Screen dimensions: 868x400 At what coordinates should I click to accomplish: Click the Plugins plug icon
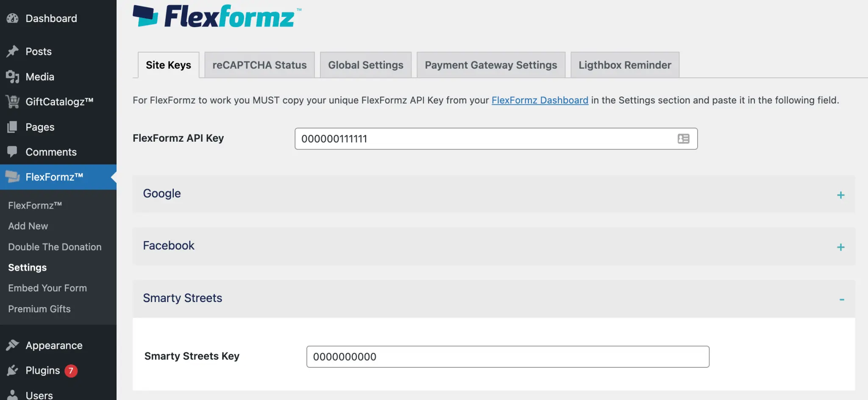[13, 370]
